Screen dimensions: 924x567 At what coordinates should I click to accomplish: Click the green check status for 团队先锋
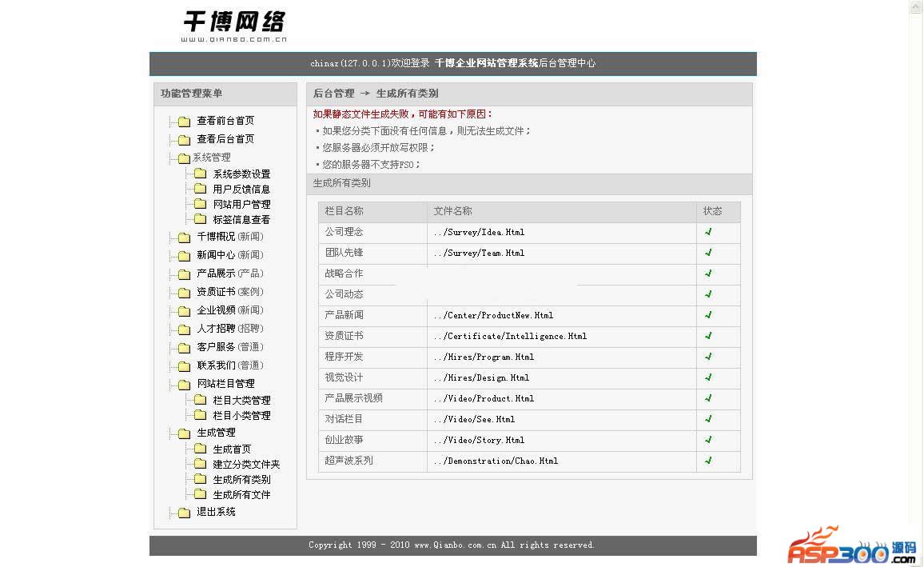pyautogui.click(x=708, y=252)
